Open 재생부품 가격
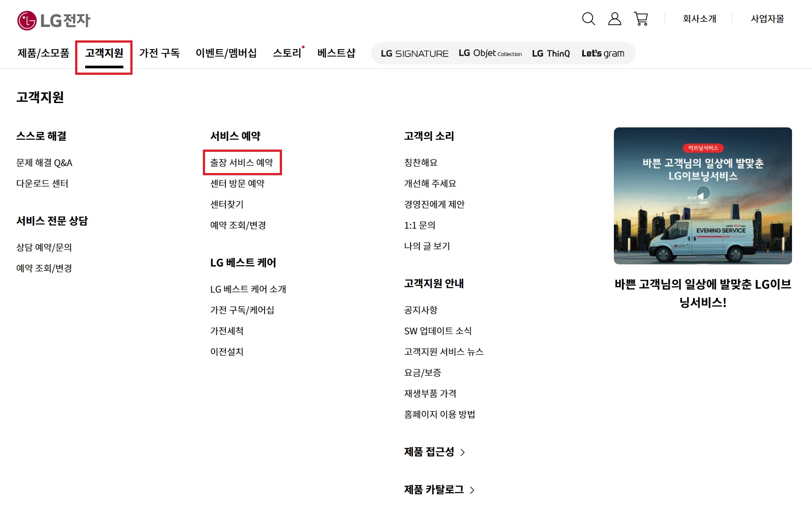 (x=430, y=393)
